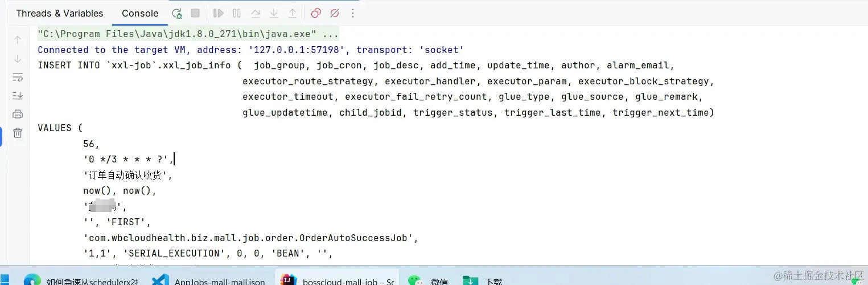Click 'glue_updatetime' in the console output
The height and width of the screenshot is (285, 868).
pos(285,112)
